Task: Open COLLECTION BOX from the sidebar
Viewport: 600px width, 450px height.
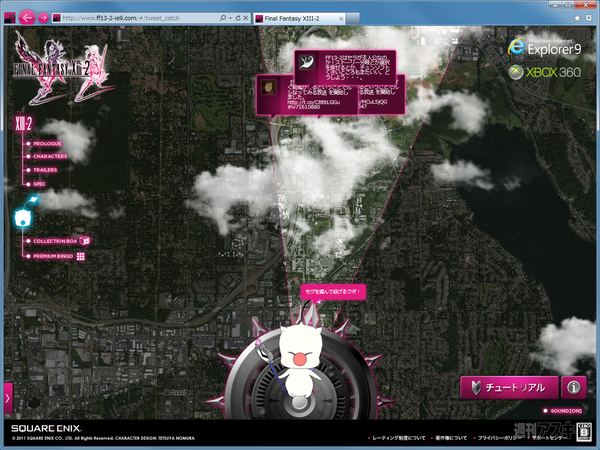Action: click(x=55, y=241)
